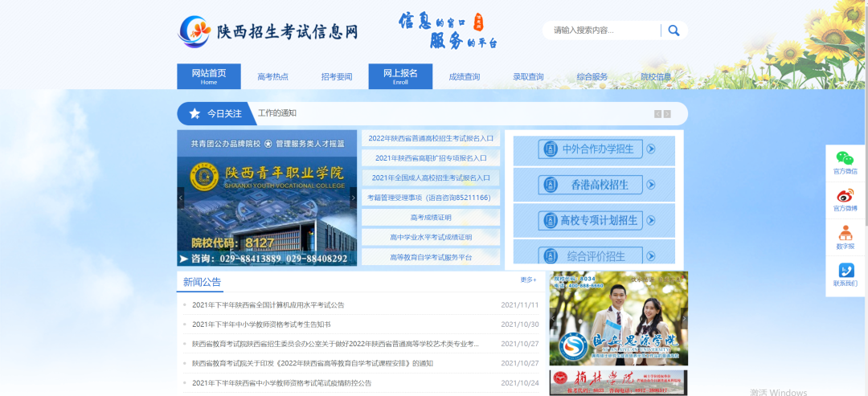Open news 中小学教师资格考试笔试疫情防控公告
Image resolution: width=868 pixels, height=396 pixels.
click(x=282, y=382)
